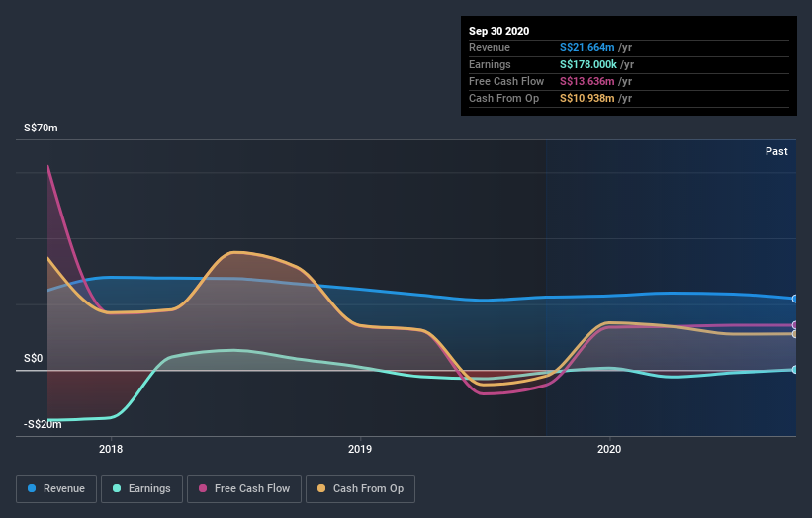Screen dimensions: 812x518
Task: Click the Revenue endpoint marker on chart
Action: [x=794, y=299]
